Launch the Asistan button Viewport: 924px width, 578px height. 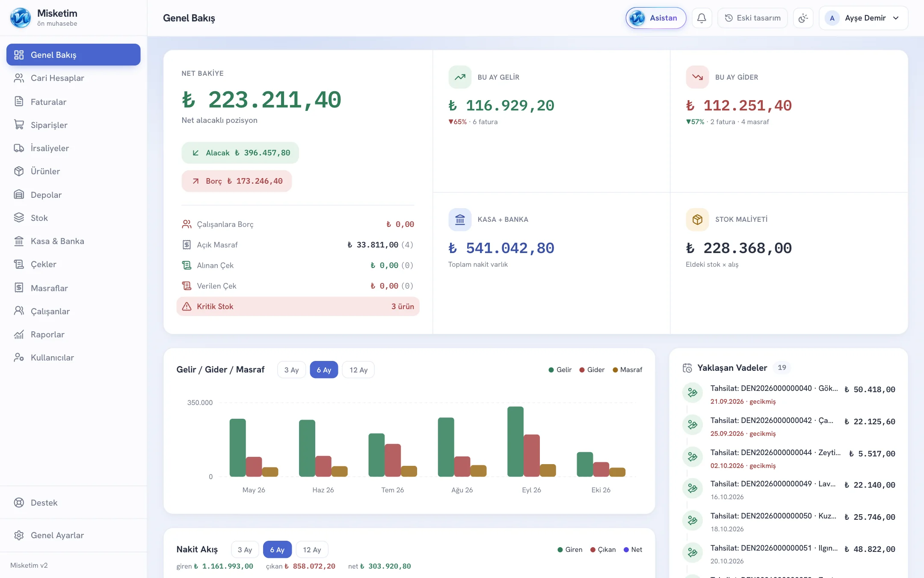(656, 18)
